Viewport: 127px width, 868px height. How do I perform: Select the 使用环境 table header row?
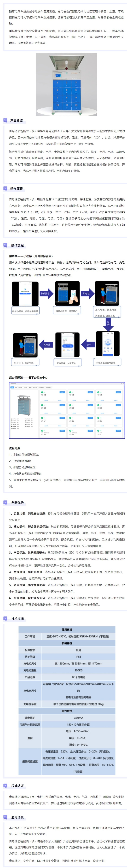67,630
